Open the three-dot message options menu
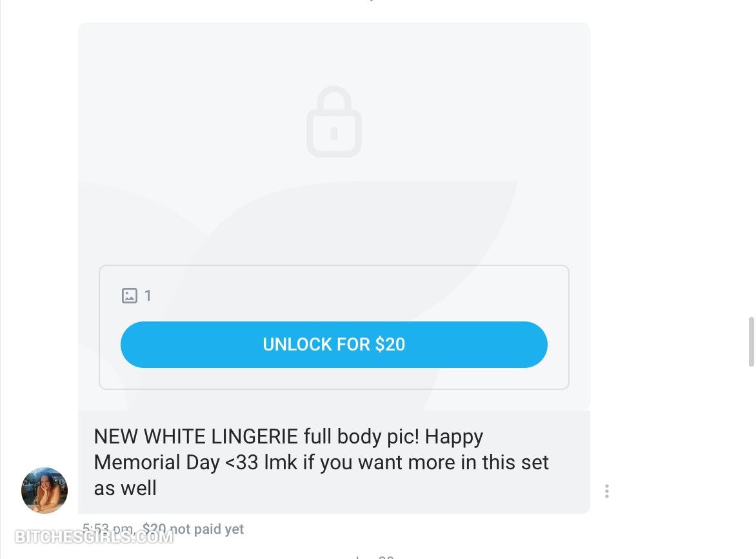The width and height of the screenshot is (756, 559). [x=606, y=491]
